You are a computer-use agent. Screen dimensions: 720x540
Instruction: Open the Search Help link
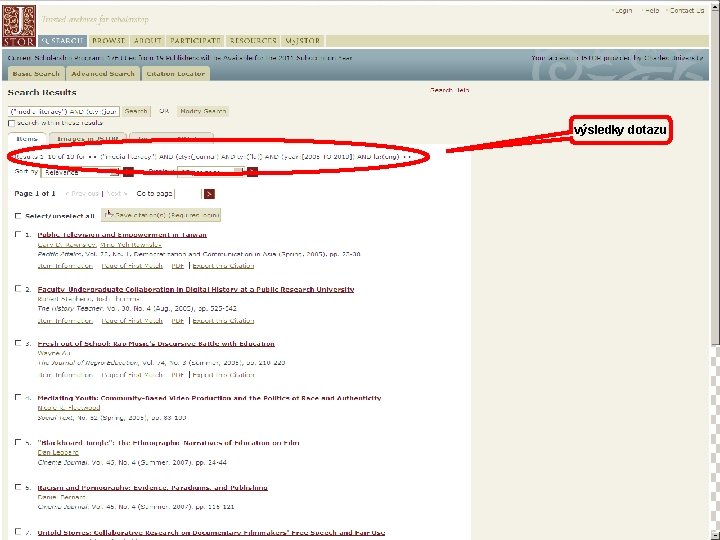(450, 90)
